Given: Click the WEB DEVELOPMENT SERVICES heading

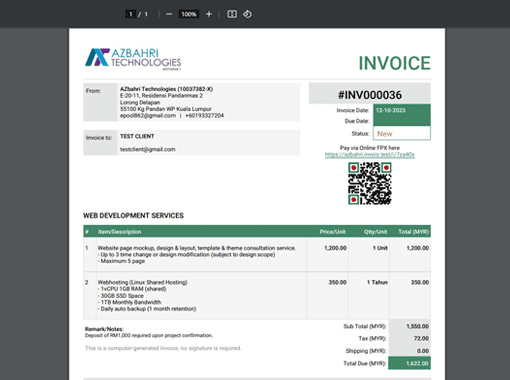Looking at the screenshot, I should click(x=133, y=216).
